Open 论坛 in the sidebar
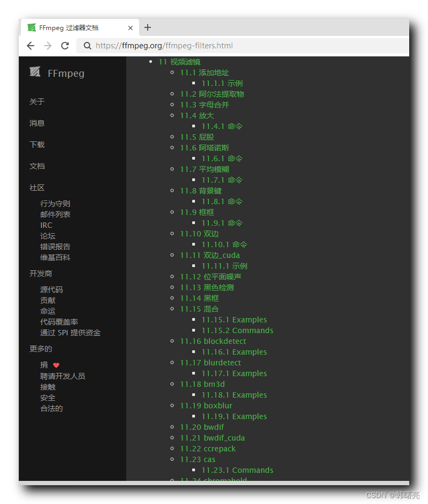The image size is (428, 504). pyautogui.click(x=48, y=236)
